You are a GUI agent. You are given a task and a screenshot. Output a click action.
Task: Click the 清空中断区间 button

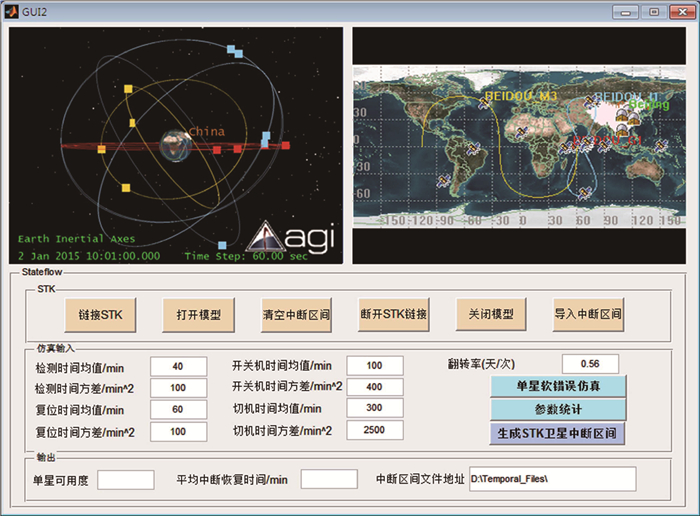pyautogui.click(x=296, y=314)
